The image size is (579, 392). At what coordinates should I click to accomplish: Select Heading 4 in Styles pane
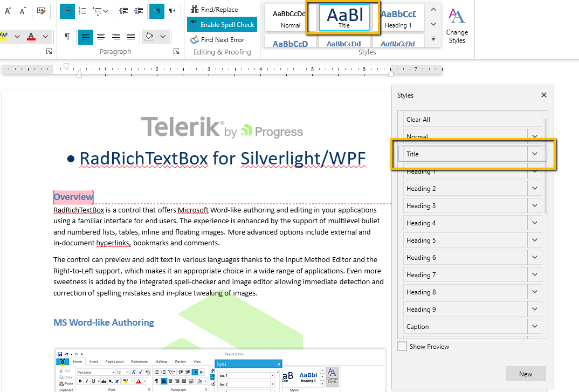coord(465,223)
